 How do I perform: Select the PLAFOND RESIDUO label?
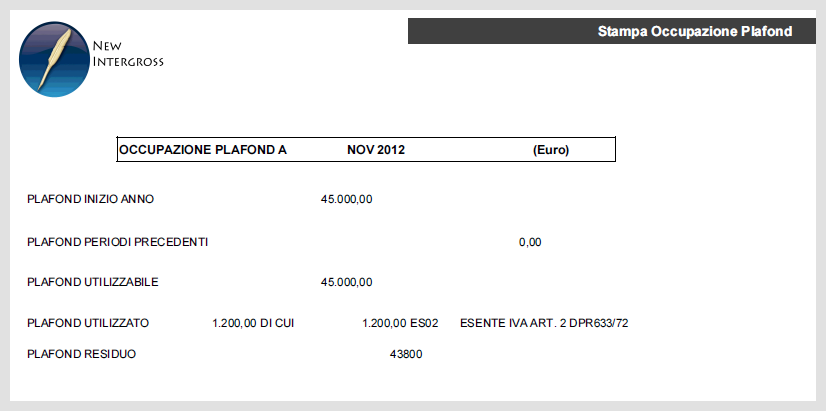click(82, 354)
